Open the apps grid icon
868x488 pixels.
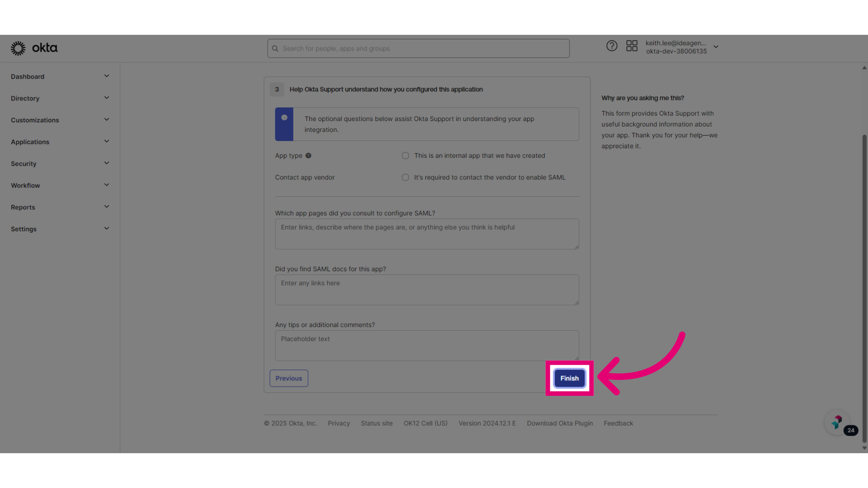632,46
